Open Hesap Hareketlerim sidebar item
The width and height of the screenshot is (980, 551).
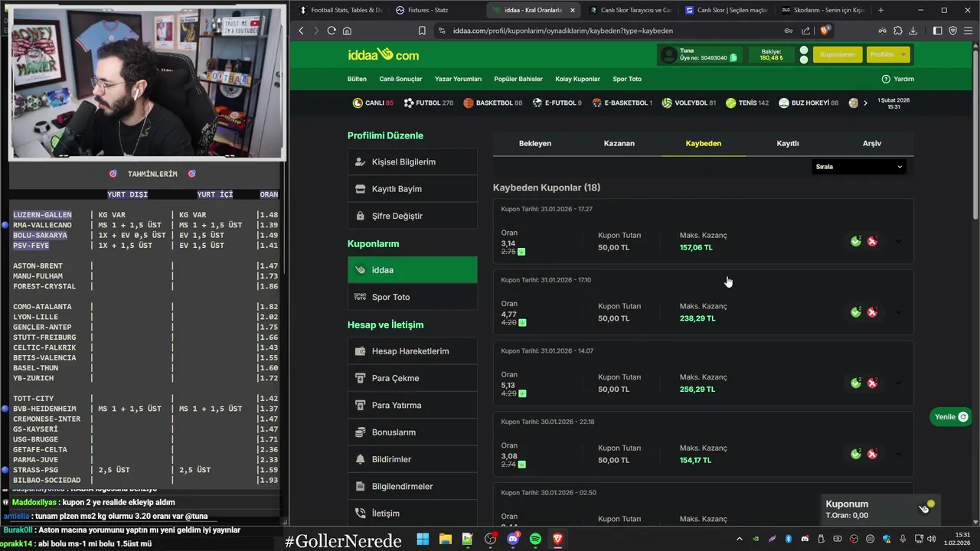[x=413, y=351]
